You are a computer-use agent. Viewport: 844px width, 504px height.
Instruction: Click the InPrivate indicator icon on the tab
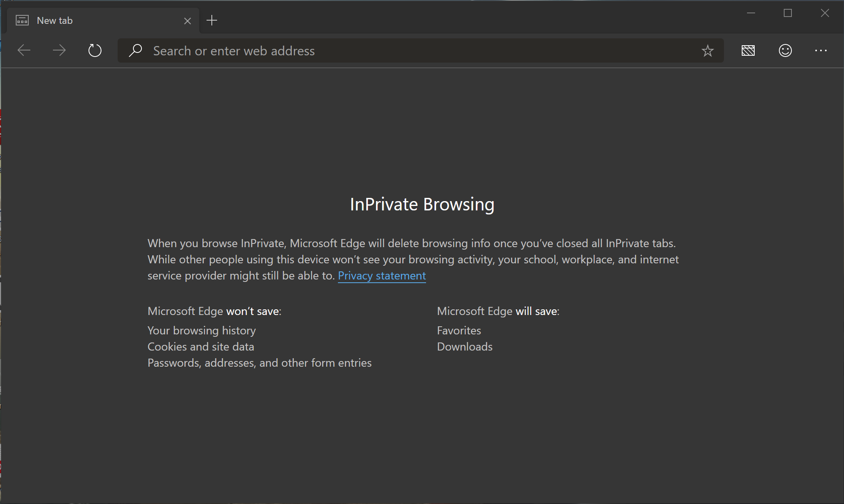pyautogui.click(x=22, y=20)
